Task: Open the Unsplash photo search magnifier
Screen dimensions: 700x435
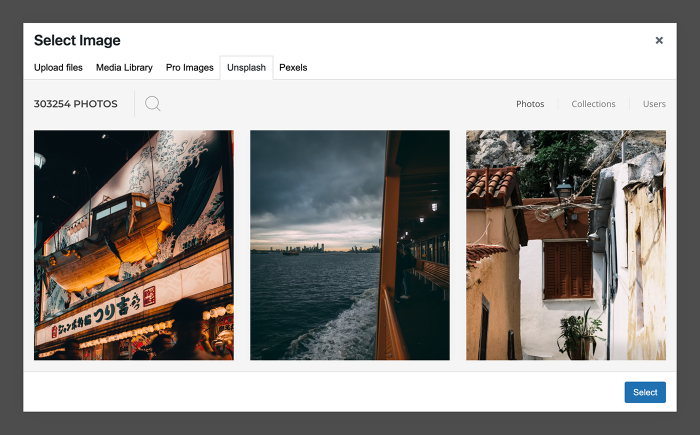Action: (x=152, y=104)
